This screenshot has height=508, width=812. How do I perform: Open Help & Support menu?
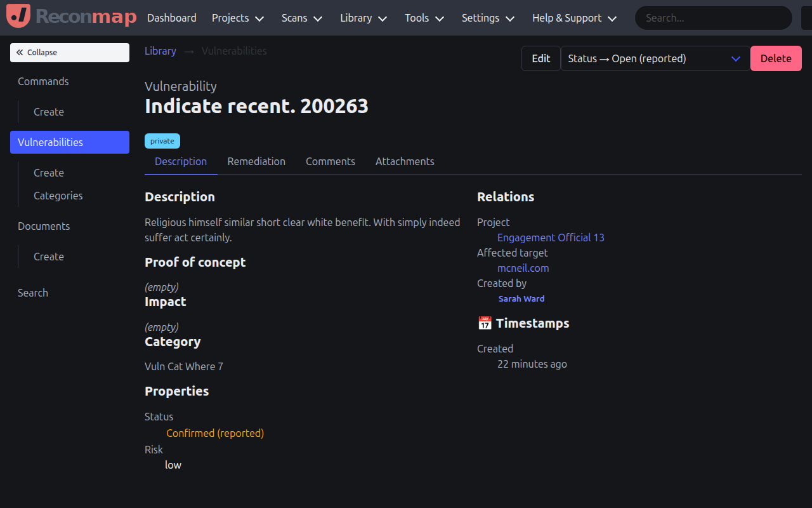[x=573, y=18]
